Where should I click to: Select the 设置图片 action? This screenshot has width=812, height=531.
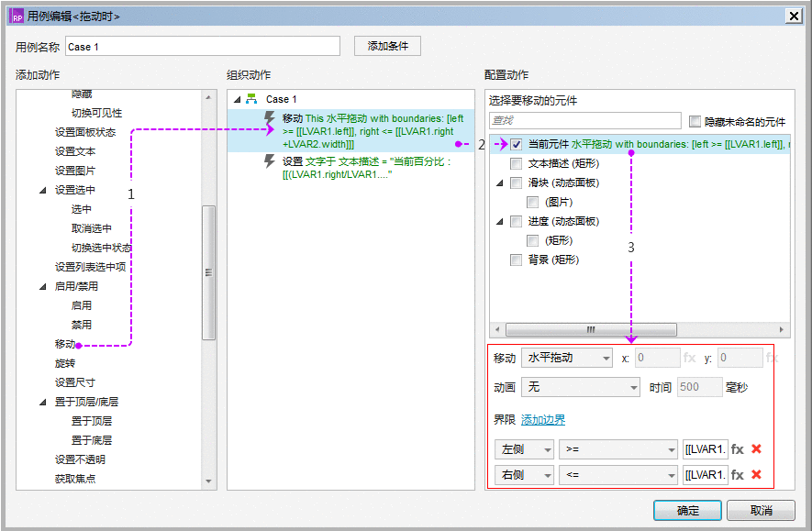(75, 171)
